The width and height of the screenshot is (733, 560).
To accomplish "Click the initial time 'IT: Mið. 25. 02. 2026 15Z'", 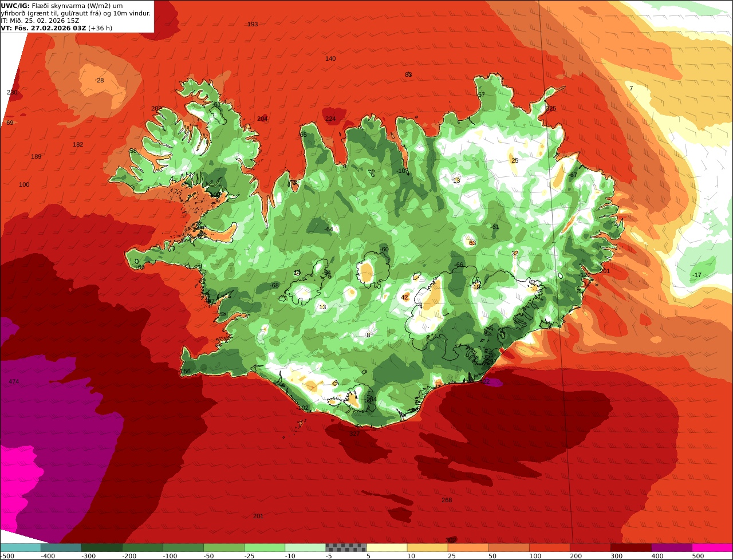I will pyautogui.click(x=40, y=20).
